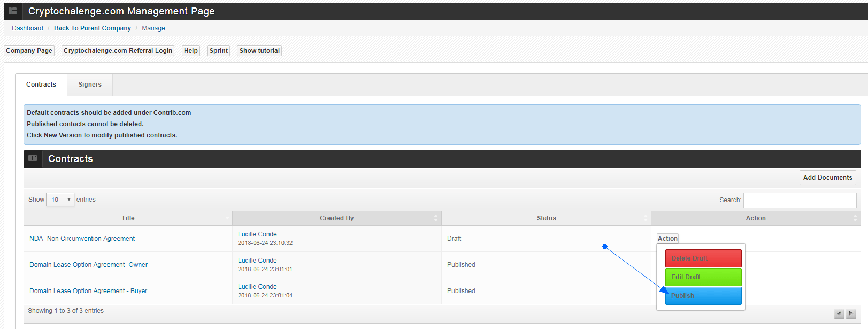The height and width of the screenshot is (329, 868).
Task: Click Published status in Owner agreement row
Action: 461,265
